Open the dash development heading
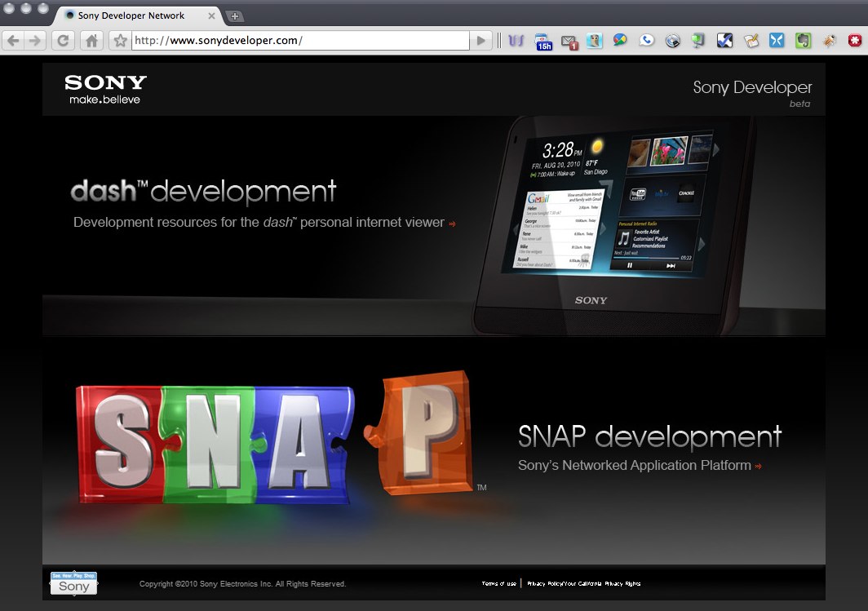Viewport: 868px width, 611px height. 203,192
